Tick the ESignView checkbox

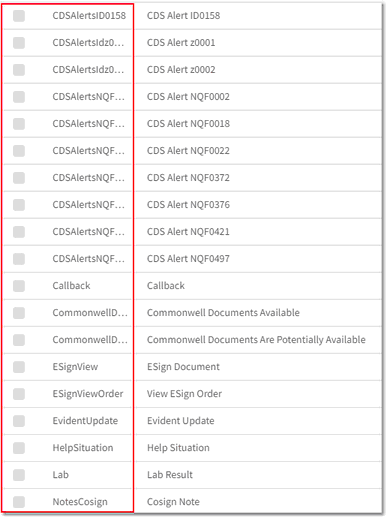[19, 367]
